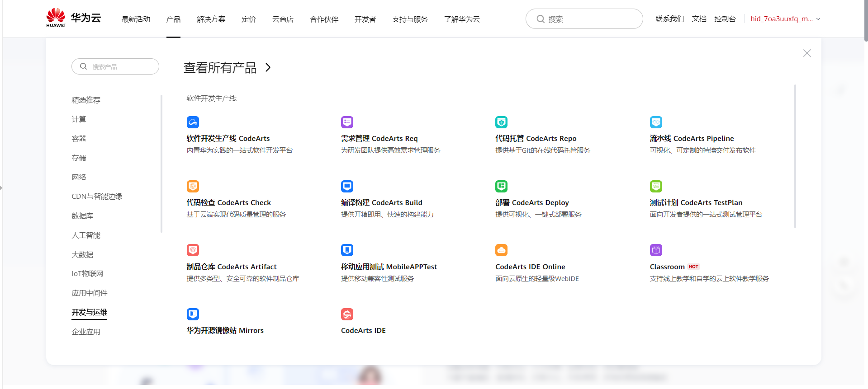Open 编译构建 CodeArts Build link

point(381,202)
